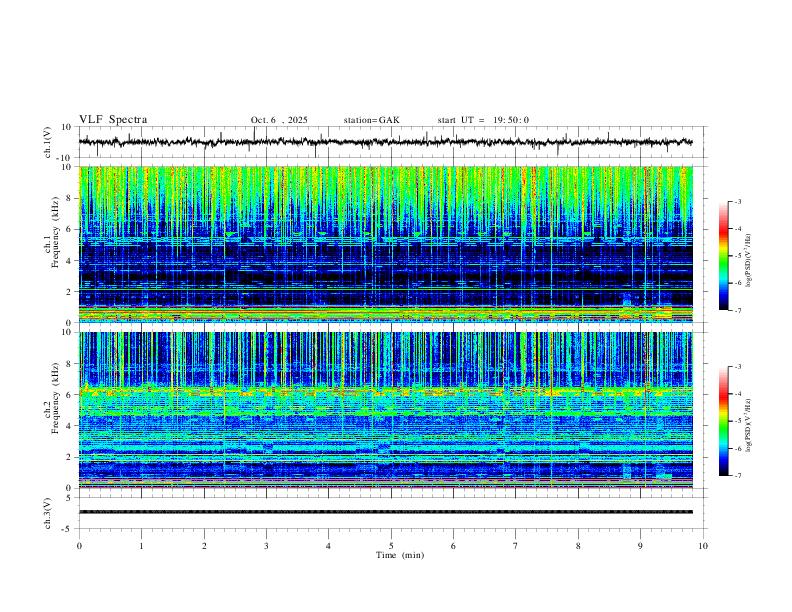The height and width of the screenshot is (612, 792).
Task: Click the time axis tick label "0"
Action: click(79, 546)
